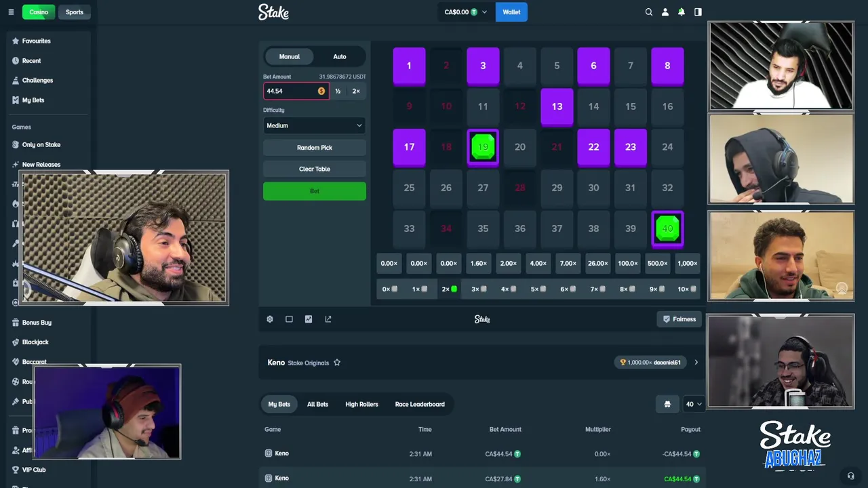Select the 2× hits indicator
Viewport: 868px width, 488px height.
pyautogui.click(x=449, y=289)
